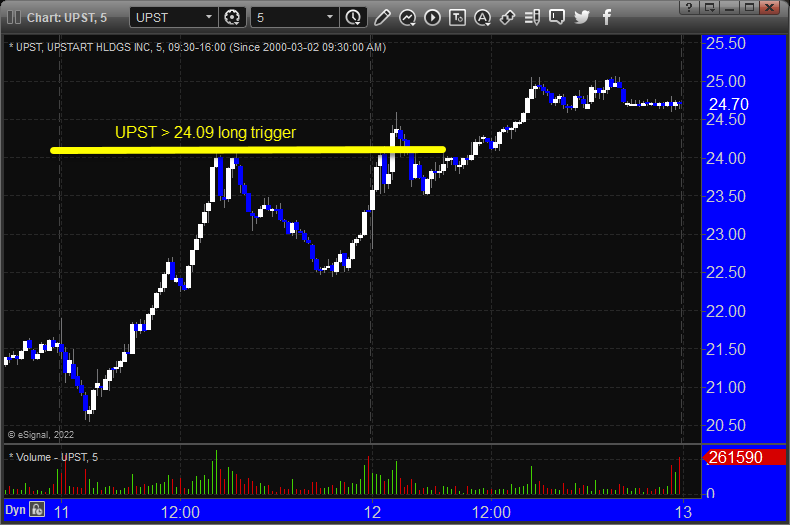
Task: Share chart via Twitter icon
Action: tap(582, 18)
